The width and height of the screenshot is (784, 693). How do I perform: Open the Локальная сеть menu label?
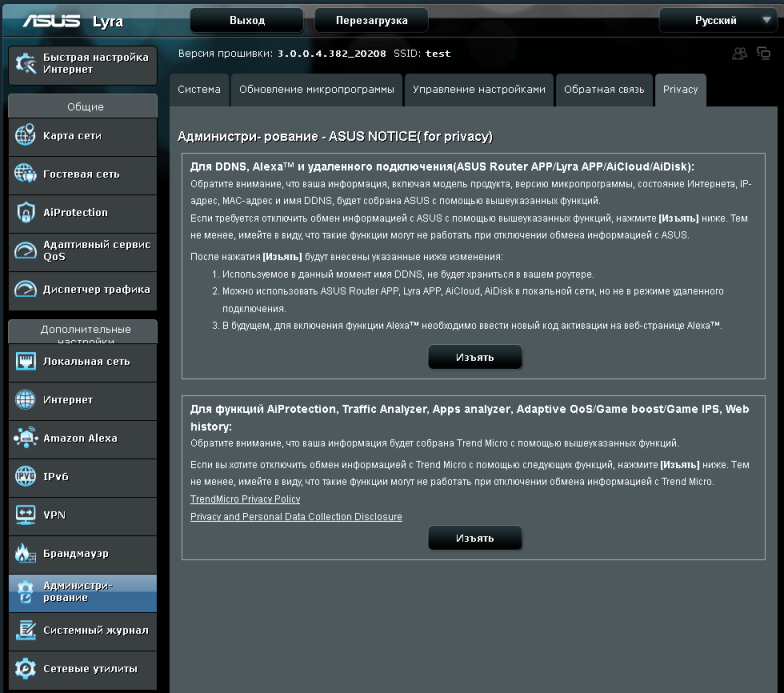(86, 361)
